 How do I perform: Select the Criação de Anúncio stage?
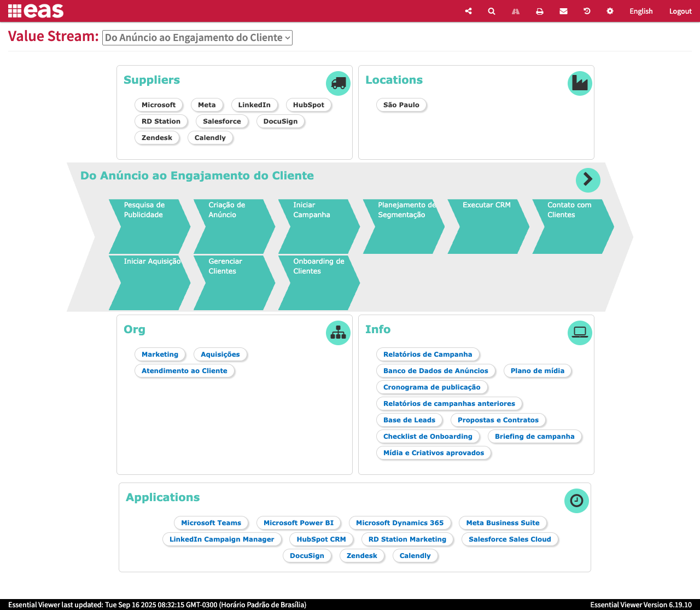(x=234, y=226)
